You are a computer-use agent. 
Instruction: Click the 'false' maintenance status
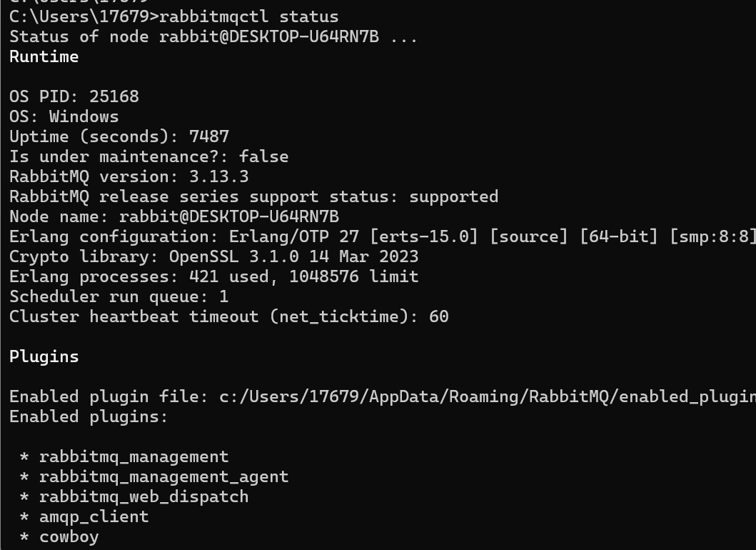263,157
